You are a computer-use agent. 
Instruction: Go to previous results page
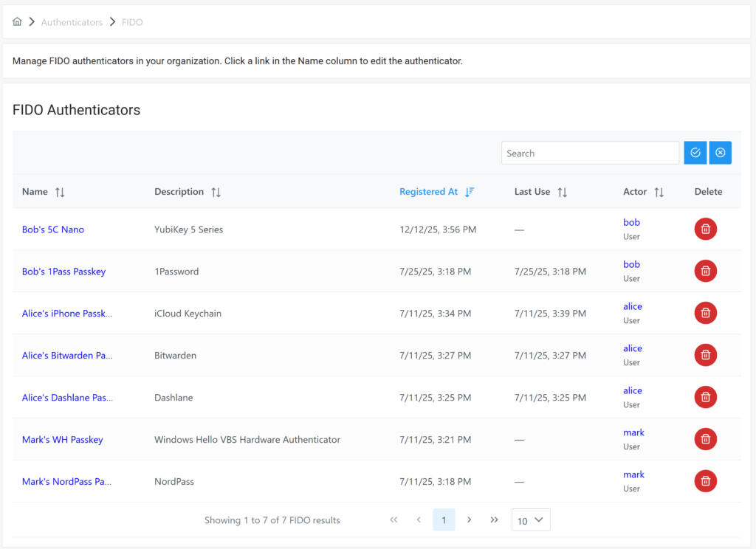(419, 519)
